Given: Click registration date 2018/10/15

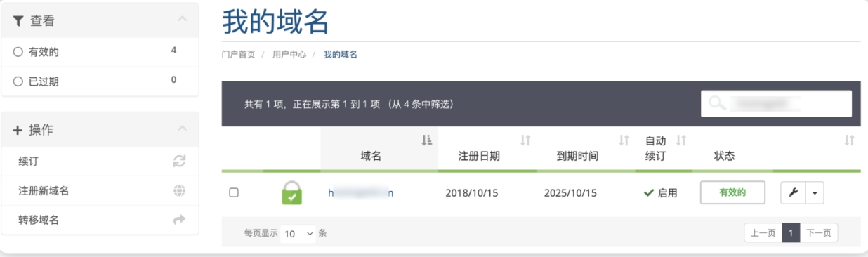Looking at the screenshot, I should tap(472, 192).
